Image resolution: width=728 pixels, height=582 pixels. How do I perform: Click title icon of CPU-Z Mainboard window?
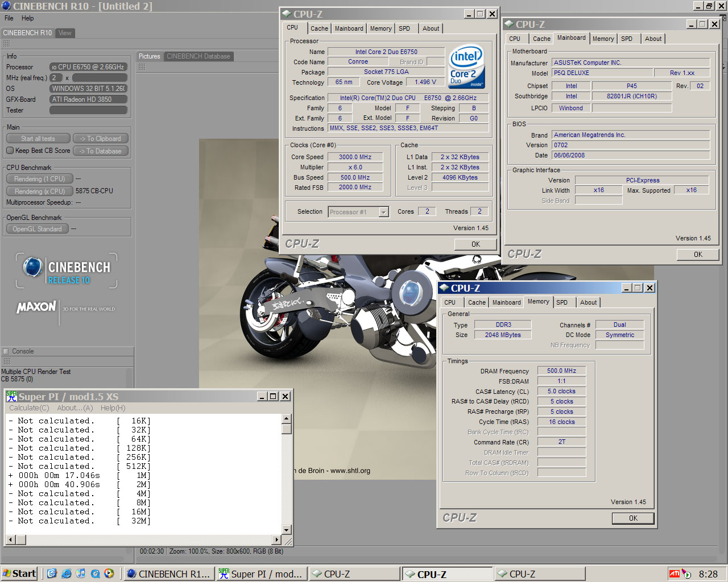point(509,24)
